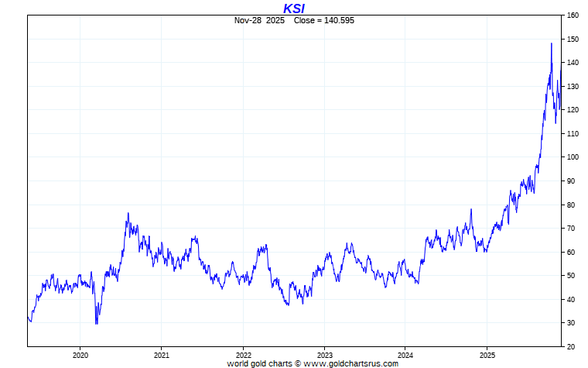
Task: Click the 2024 x-axis label
Action: click(405, 356)
